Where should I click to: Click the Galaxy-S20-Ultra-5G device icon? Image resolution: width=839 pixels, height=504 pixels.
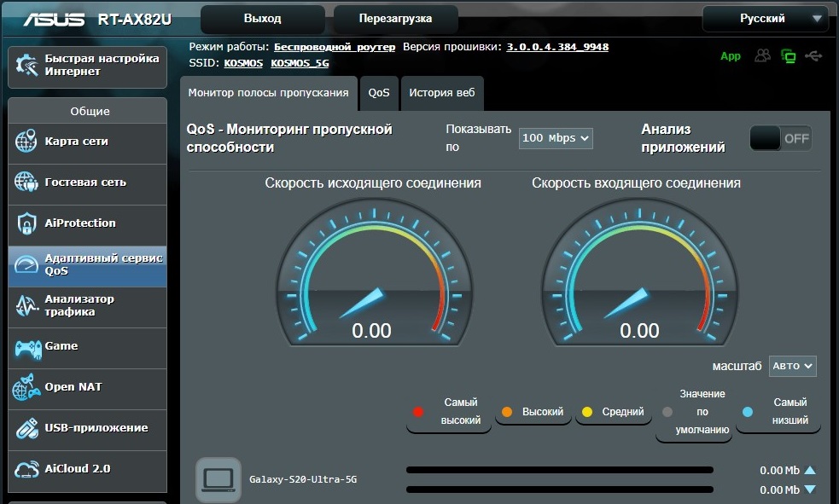point(218,479)
